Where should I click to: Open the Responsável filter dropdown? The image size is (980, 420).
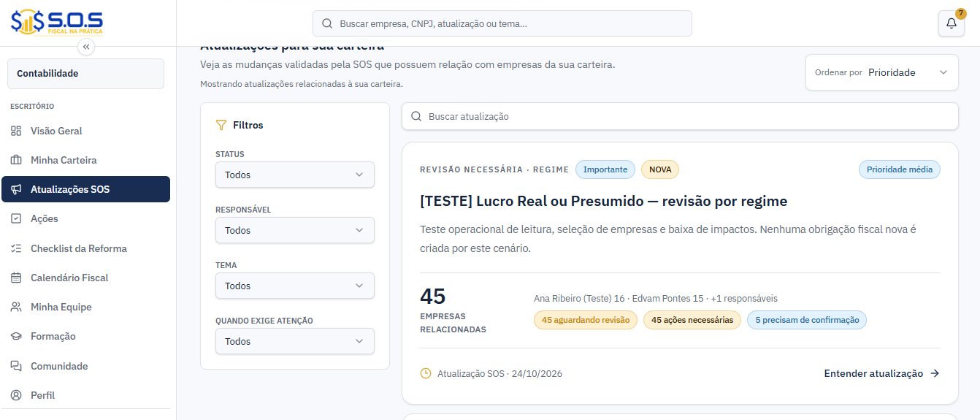point(295,230)
